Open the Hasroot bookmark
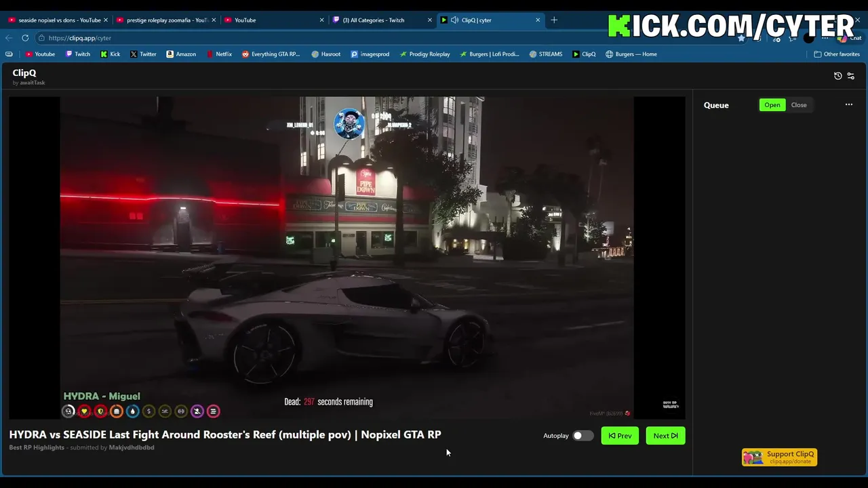Image resolution: width=868 pixels, height=488 pixels. coord(326,54)
